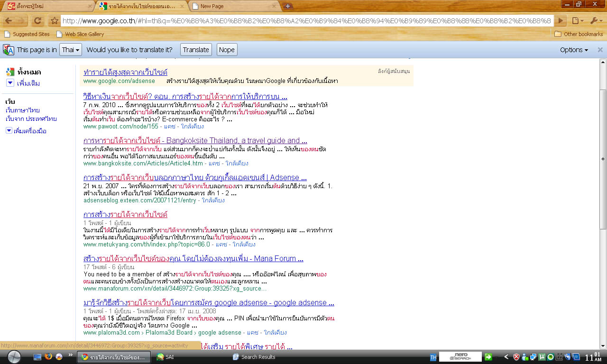Click the Nero search box in taskbar
Screen dimensions: 607x364
[x=460, y=357]
